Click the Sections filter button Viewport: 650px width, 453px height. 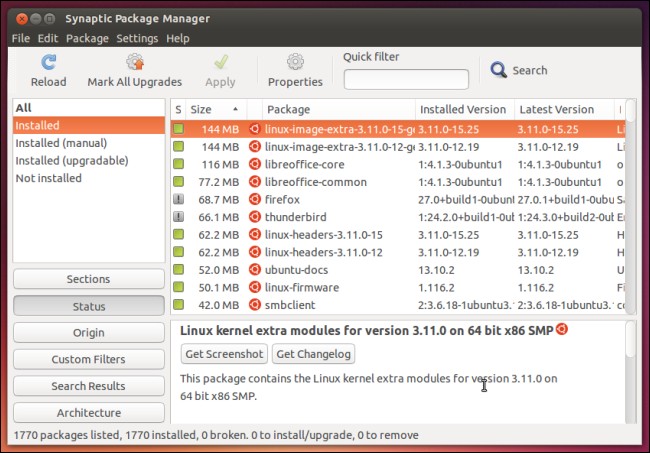pyautogui.click(x=89, y=279)
